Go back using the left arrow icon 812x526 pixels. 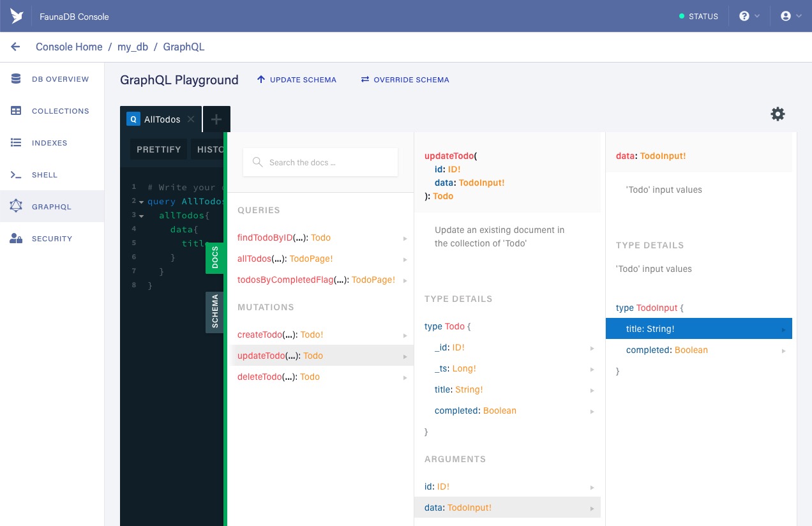pos(16,47)
